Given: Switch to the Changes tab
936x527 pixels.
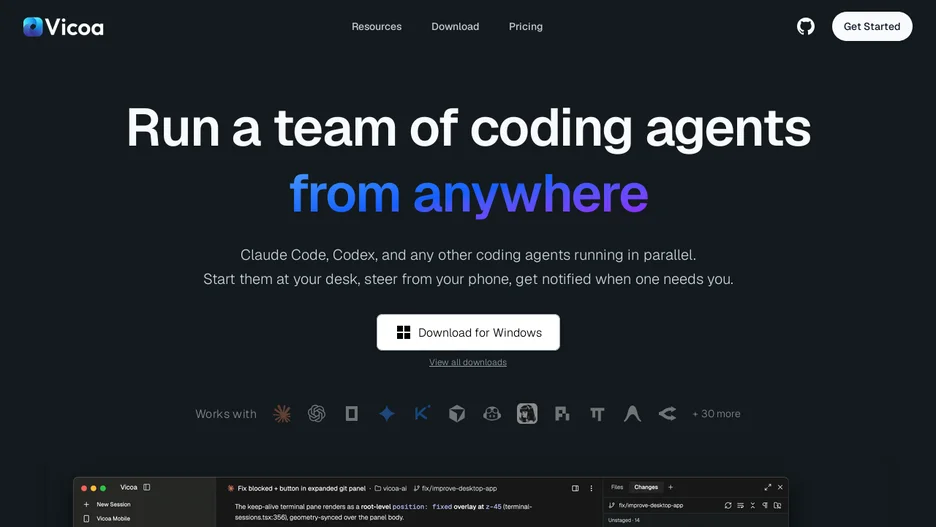Looking at the screenshot, I should coord(646,487).
